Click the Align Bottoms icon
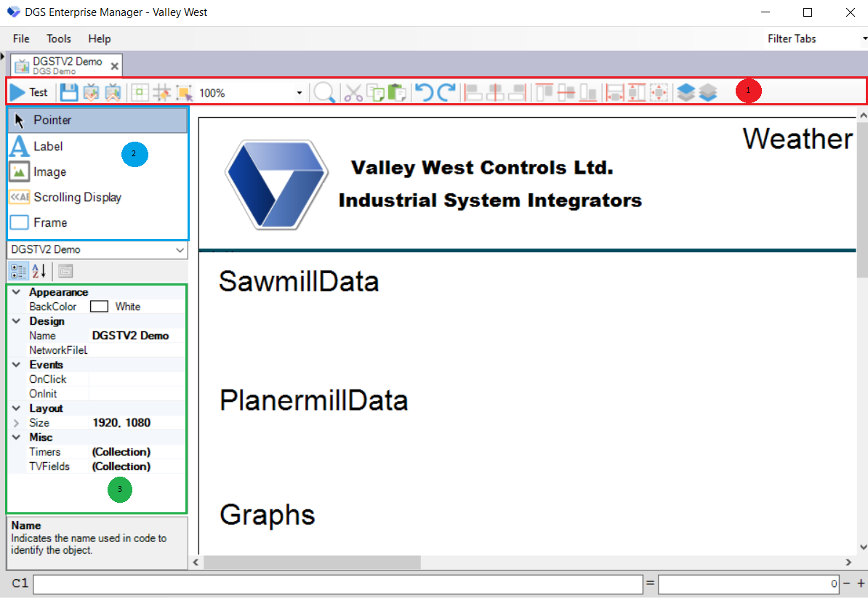The height and width of the screenshot is (598, 868). (588, 92)
